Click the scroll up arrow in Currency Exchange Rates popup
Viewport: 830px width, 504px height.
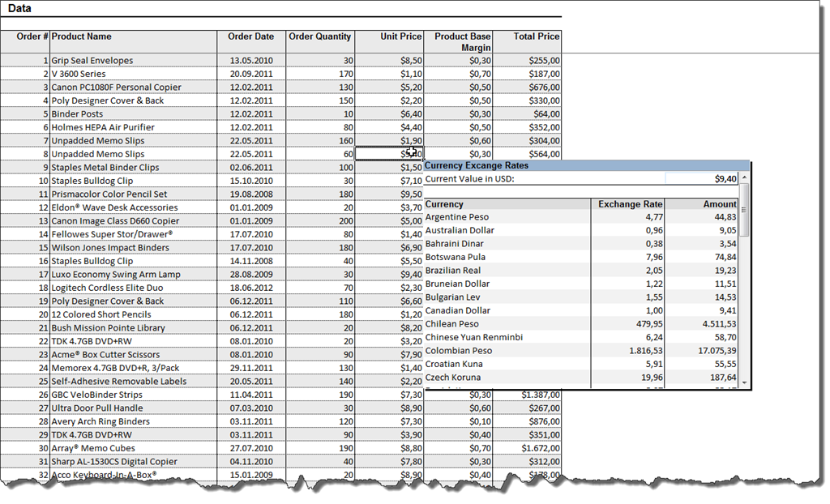(x=744, y=178)
